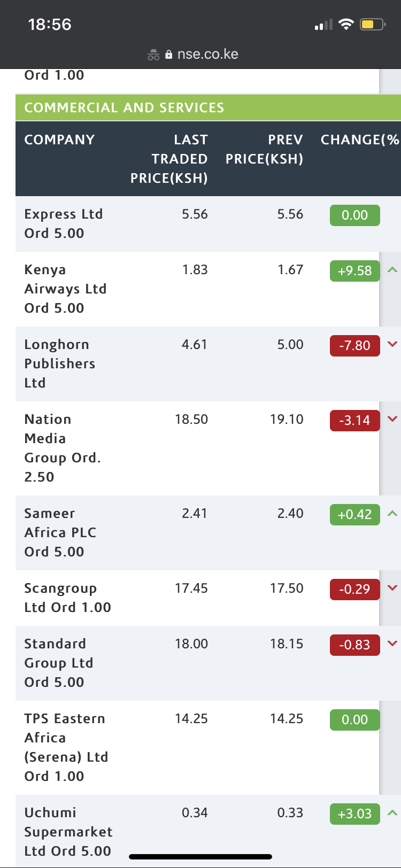Tap the green up arrow beside Kenya Airways
The width and height of the screenshot is (401, 868).
(x=392, y=270)
